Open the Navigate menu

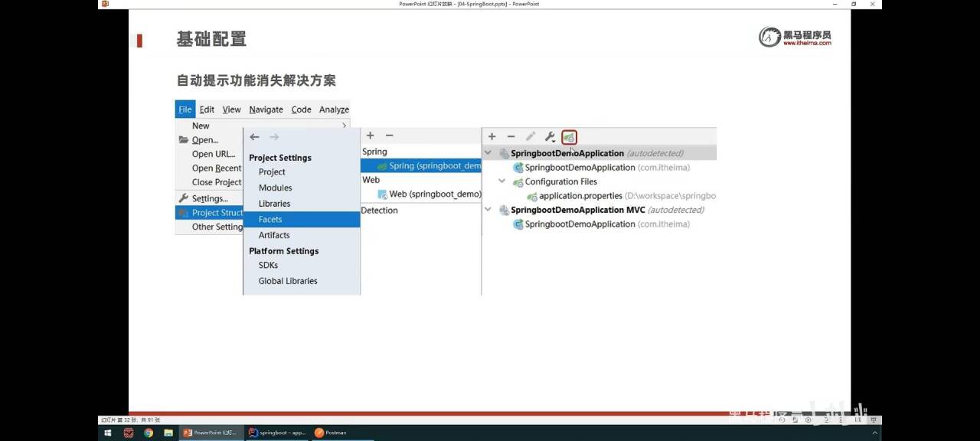tap(266, 109)
